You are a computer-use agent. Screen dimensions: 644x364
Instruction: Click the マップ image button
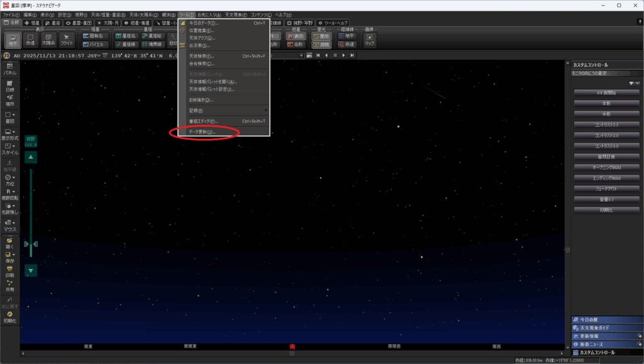click(x=370, y=40)
